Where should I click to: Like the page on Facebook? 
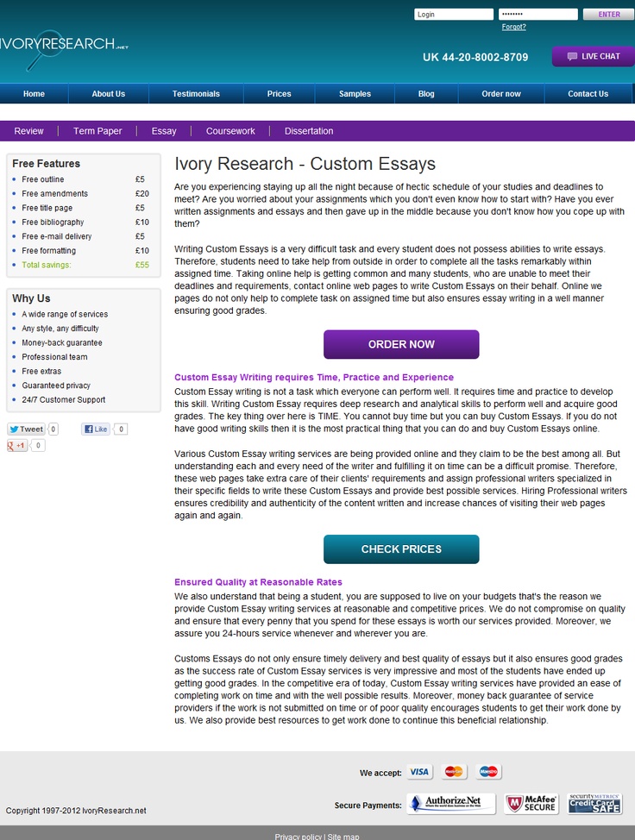(96, 429)
